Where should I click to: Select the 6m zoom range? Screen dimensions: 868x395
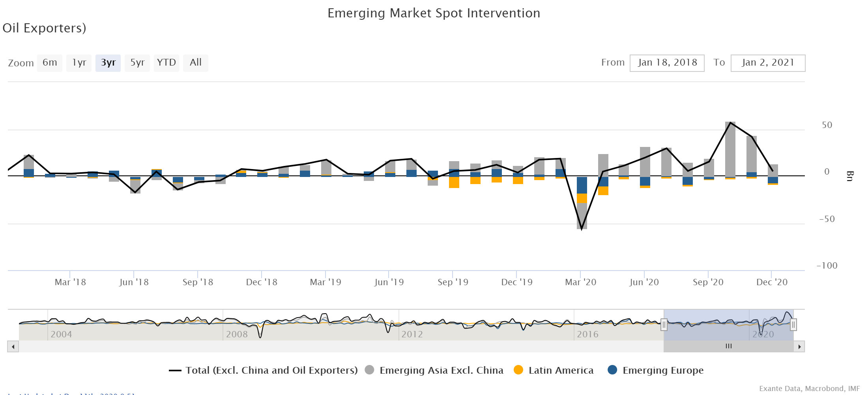tap(50, 62)
